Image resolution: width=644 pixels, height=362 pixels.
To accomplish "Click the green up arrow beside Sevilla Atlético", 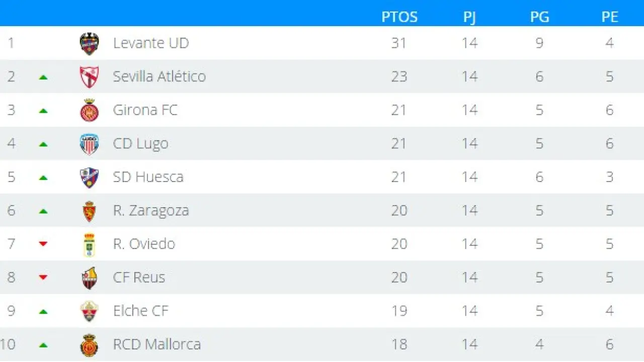I will pos(43,77).
